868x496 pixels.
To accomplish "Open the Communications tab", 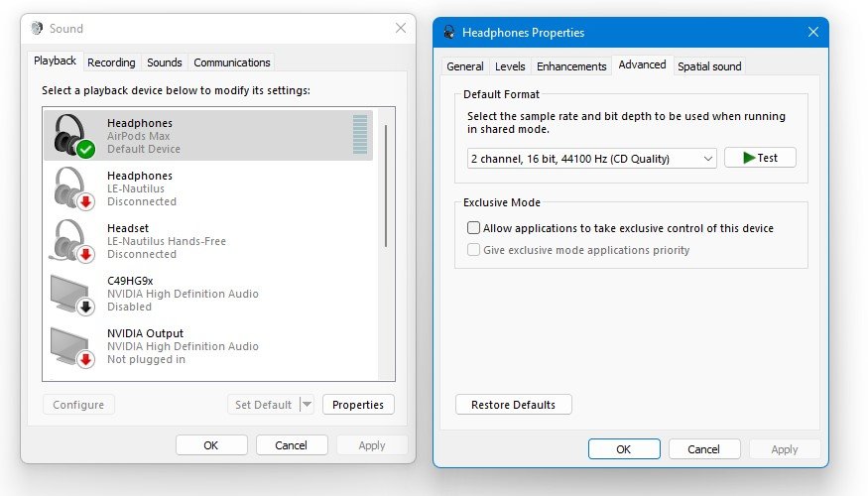I will pyautogui.click(x=232, y=62).
